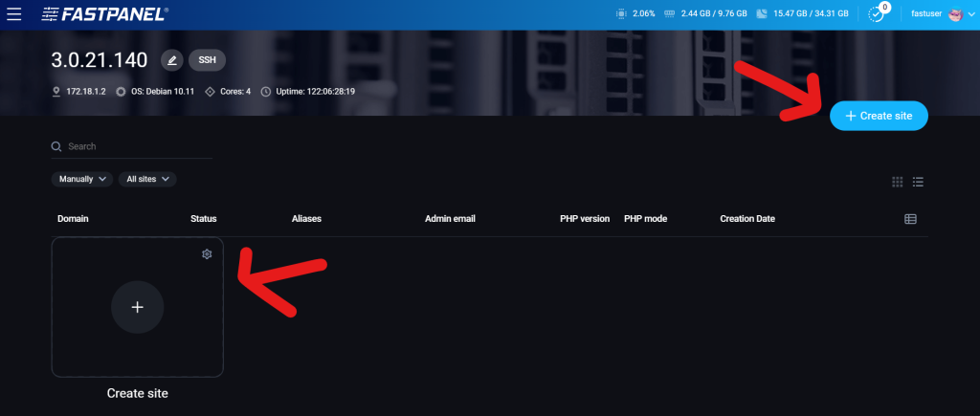Click the disk usage indicator icon
The width and height of the screenshot is (980, 416).
click(x=760, y=14)
